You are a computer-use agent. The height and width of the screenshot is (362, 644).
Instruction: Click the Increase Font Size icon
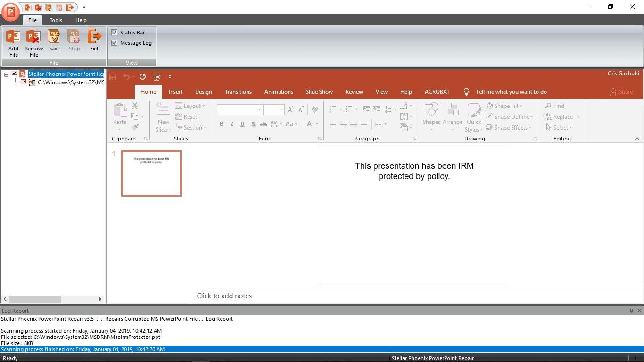point(291,109)
